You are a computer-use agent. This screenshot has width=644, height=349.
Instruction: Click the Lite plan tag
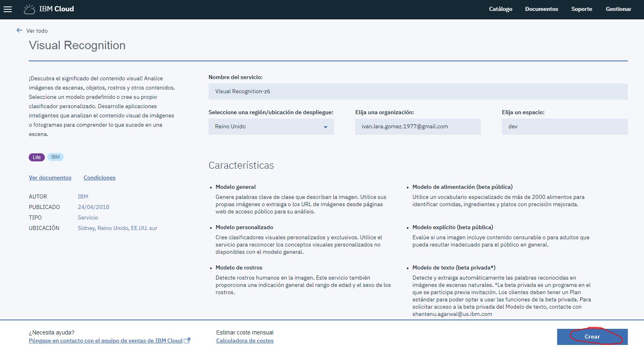(x=37, y=157)
